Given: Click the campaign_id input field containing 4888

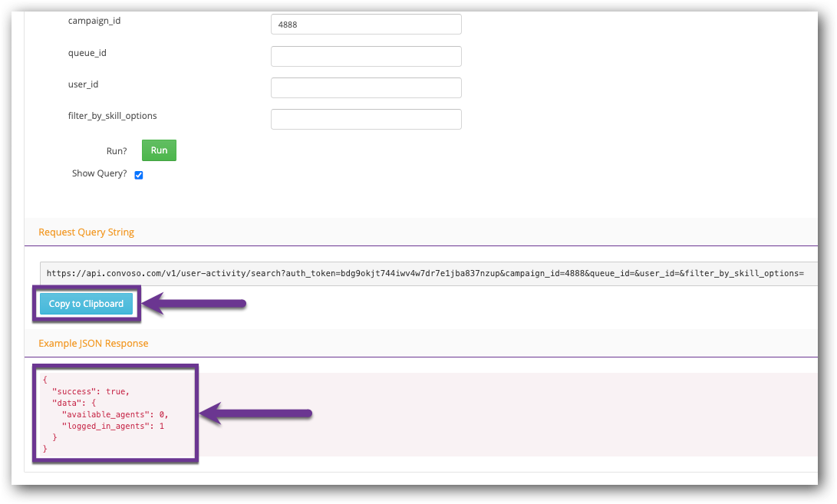Looking at the screenshot, I should pyautogui.click(x=366, y=24).
